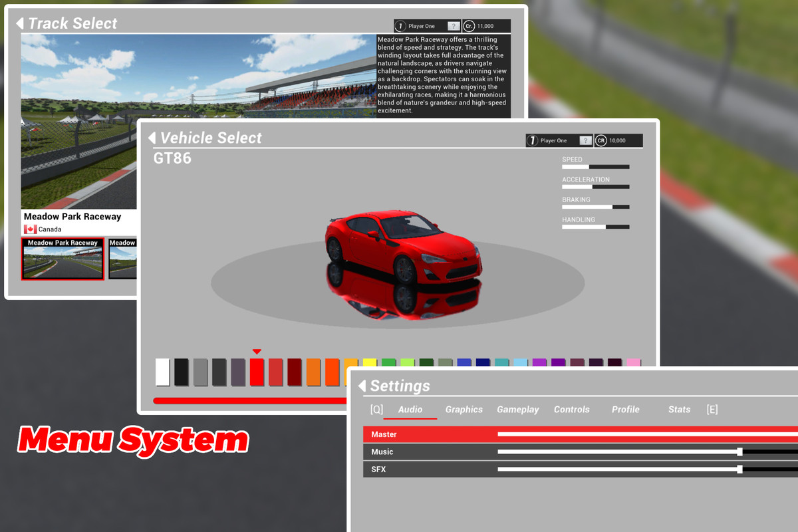Pick the white paint color swatch
The width and height of the screenshot is (798, 532).
pos(162,372)
